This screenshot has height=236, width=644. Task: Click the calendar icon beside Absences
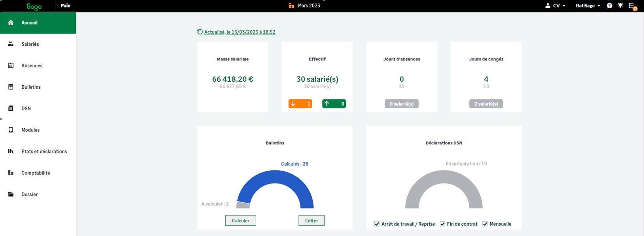click(11, 66)
